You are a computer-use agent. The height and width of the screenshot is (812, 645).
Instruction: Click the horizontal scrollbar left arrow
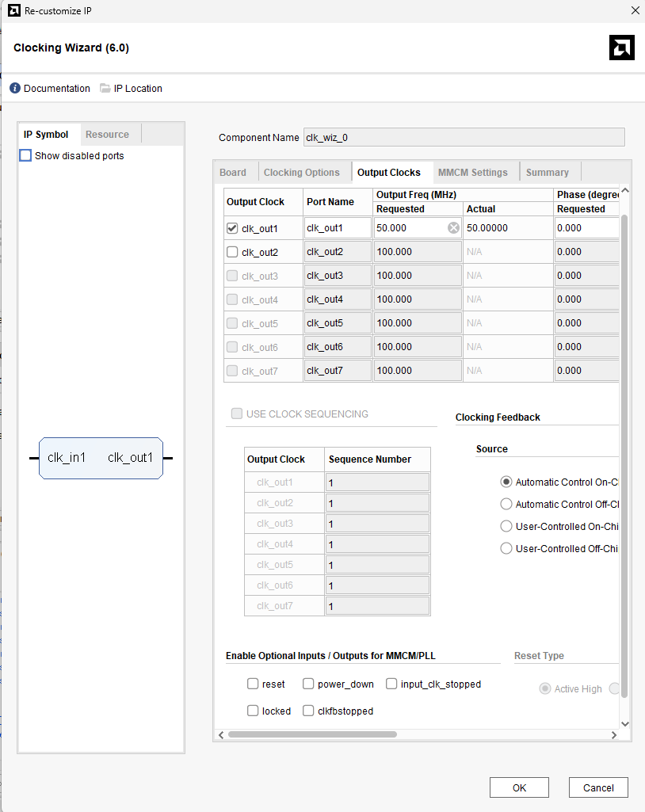pos(221,734)
